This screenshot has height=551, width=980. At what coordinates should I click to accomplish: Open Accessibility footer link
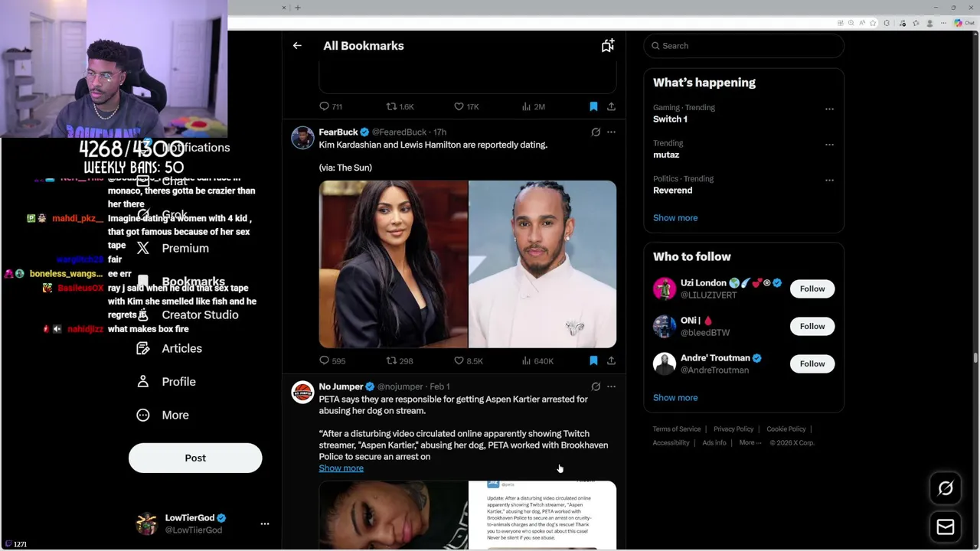[671, 443]
